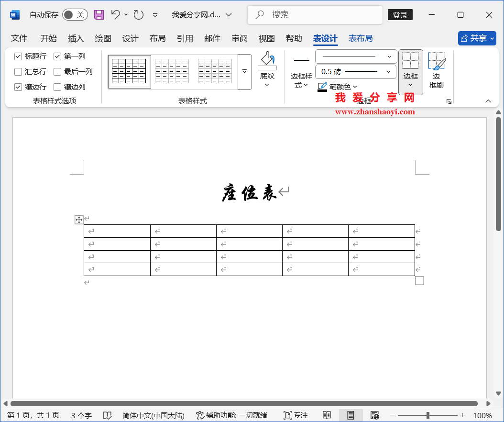Enable the 镶边列 banded columns checkbox

tap(57, 87)
